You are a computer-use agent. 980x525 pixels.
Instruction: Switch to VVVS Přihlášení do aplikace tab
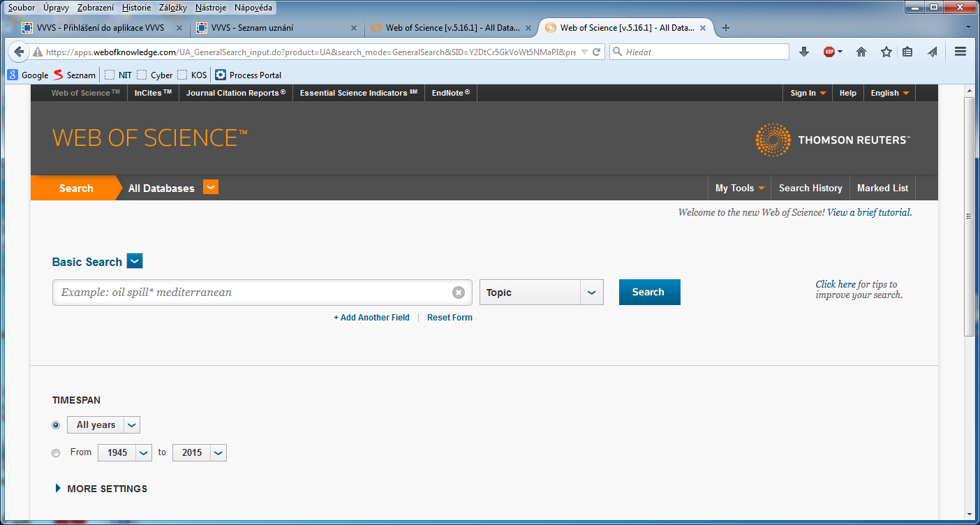(102, 28)
